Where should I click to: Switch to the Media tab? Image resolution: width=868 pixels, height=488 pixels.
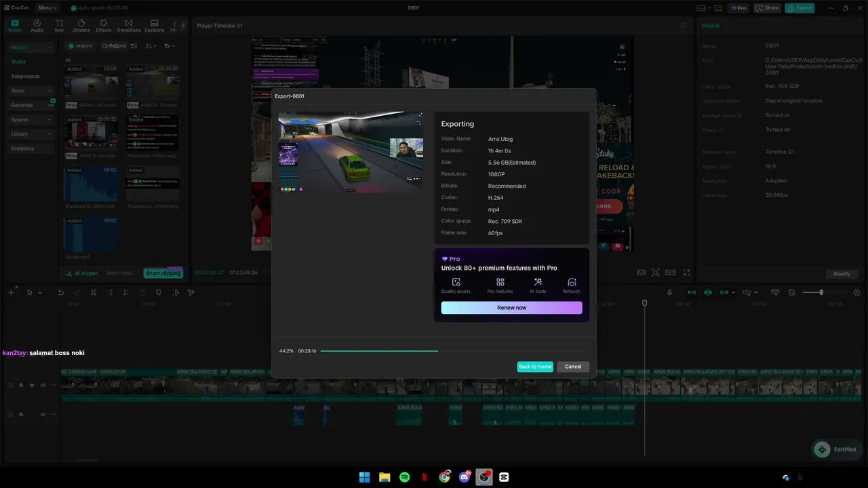click(x=14, y=26)
